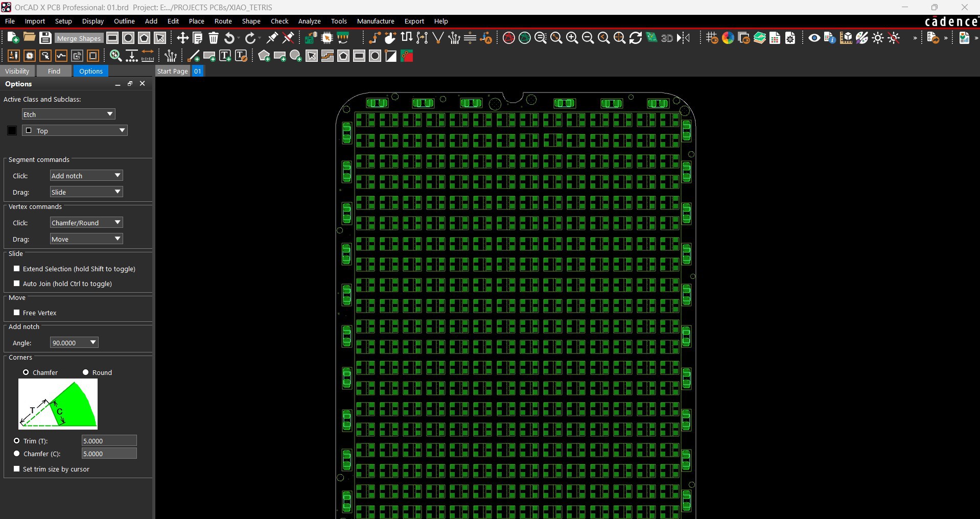Expand the Segment Click 'Add notch' dropdown
980x519 pixels.
coord(86,176)
